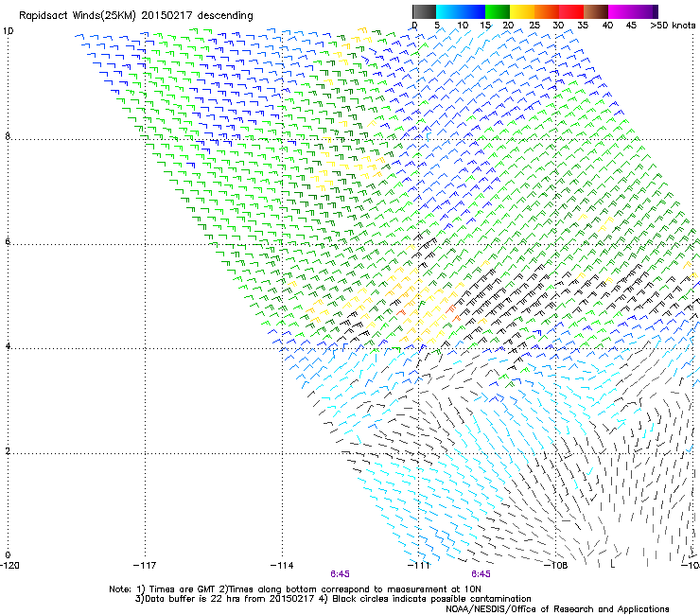Click the latitude axis label '10'
Screen dimensions: 700x615
coord(8,31)
